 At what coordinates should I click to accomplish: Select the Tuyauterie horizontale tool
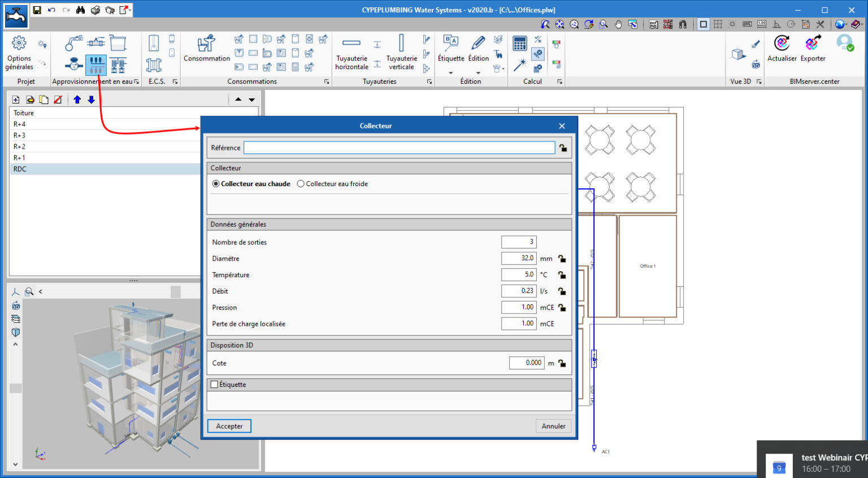coord(351,44)
